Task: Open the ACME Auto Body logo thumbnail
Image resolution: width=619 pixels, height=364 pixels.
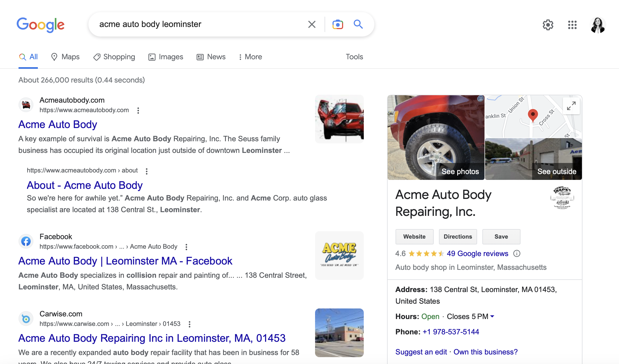Action: coord(339,256)
